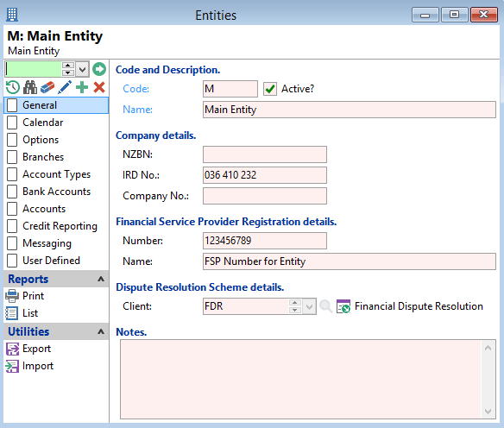The image size is (504, 428).
Task: Tick the checkbox next to Credit Reporting
Action: point(12,226)
